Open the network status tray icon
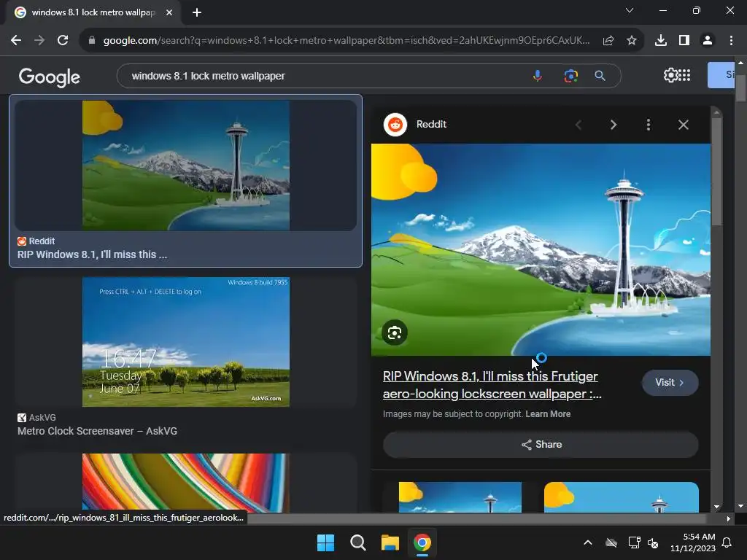The width and height of the screenshot is (747, 560). [x=634, y=542]
